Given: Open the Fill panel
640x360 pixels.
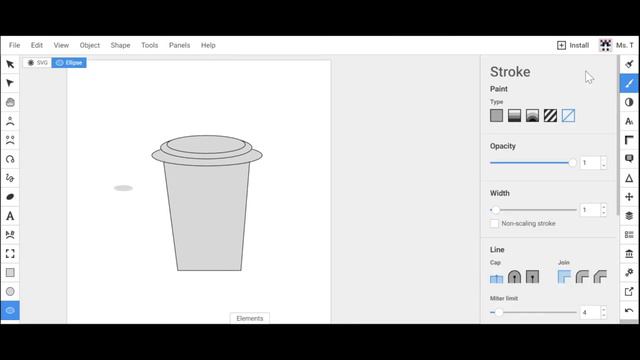Looking at the screenshot, I should point(629,64).
